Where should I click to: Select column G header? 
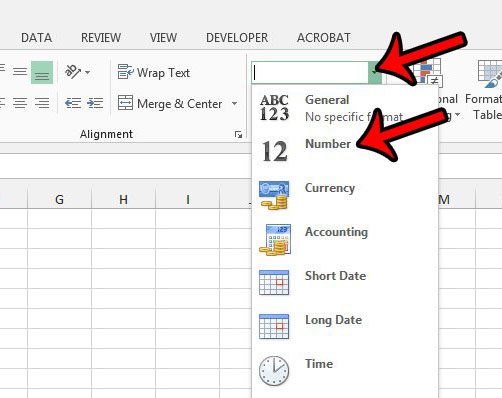[x=59, y=199]
